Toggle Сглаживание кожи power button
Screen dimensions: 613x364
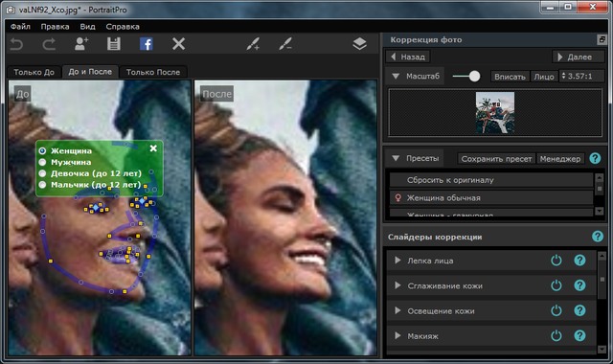556,285
